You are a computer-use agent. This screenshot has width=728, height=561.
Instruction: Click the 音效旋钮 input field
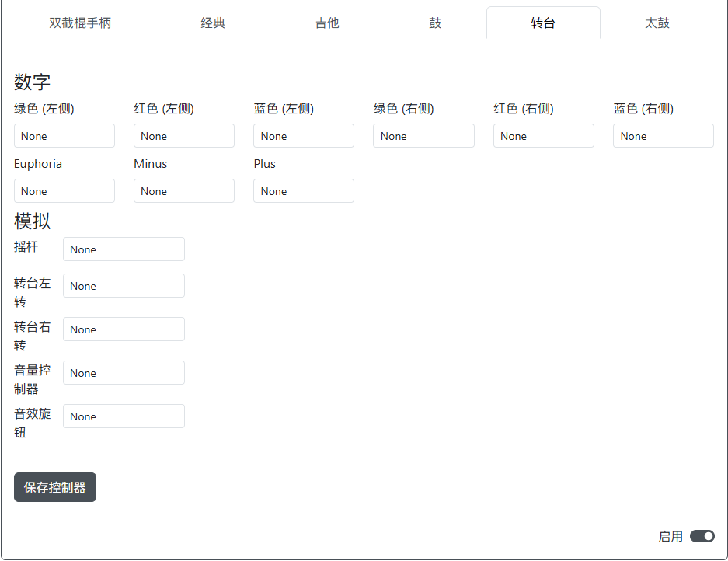[123, 416]
